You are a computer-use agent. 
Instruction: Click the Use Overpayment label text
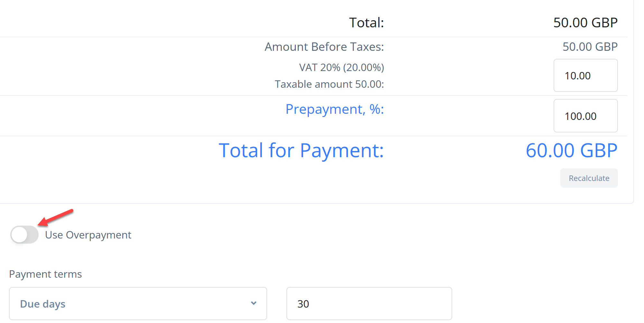pyautogui.click(x=88, y=235)
